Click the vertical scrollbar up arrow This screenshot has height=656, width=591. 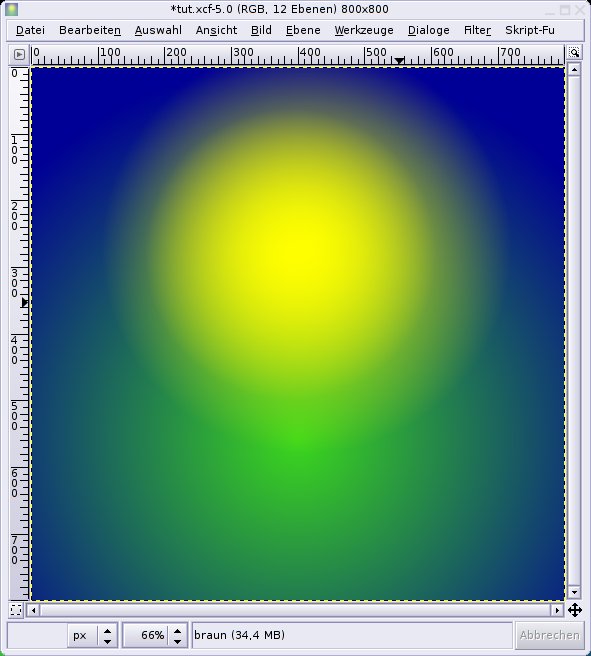574,70
